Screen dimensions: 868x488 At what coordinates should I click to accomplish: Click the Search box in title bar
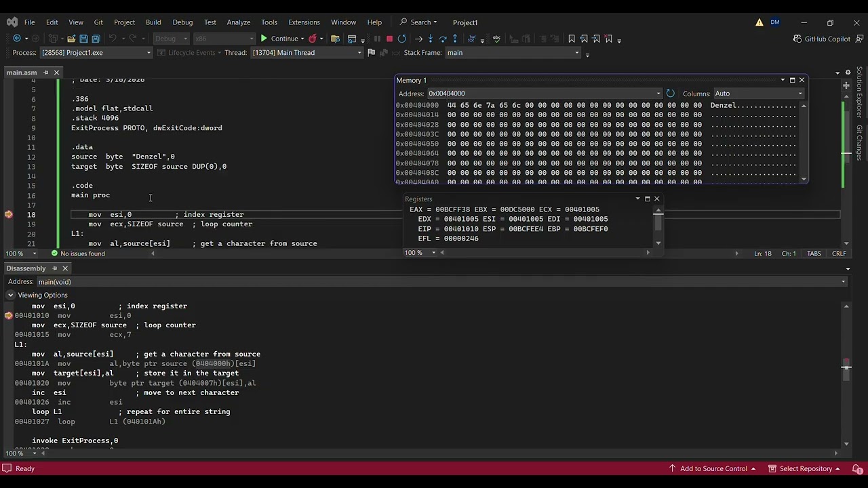click(418, 22)
